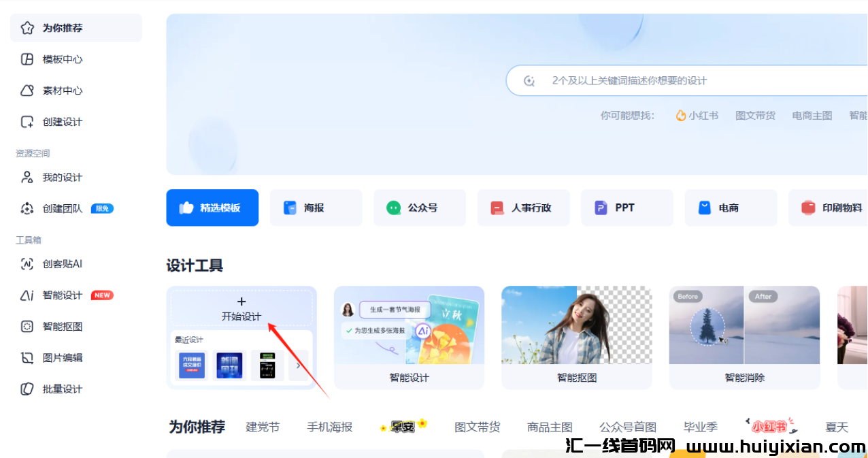The width and height of the screenshot is (868, 458).
Task: Click the 为你推荐 star icon in the sidebar
Action: click(27, 28)
